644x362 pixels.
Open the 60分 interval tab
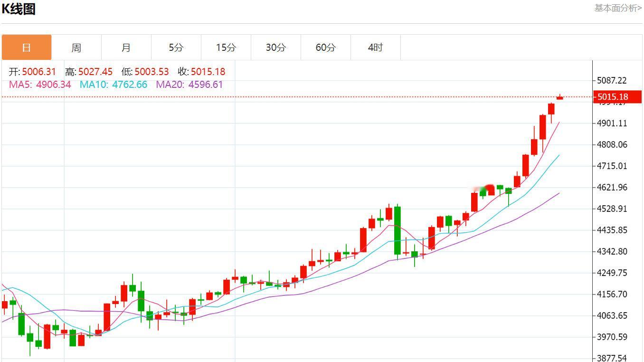[326, 48]
